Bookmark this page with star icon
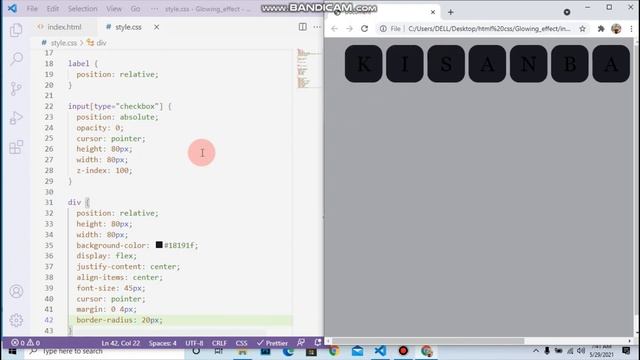 pyautogui.click(x=582, y=29)
